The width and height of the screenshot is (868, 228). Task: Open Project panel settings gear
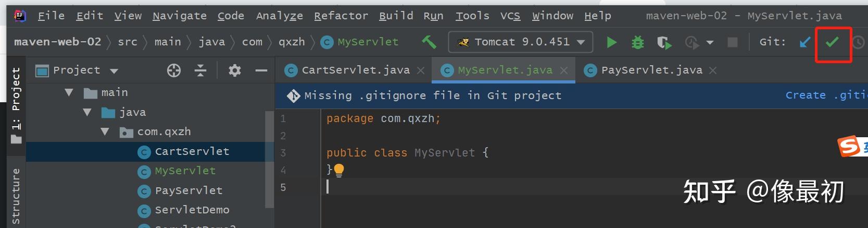click(x=235, y=70)
